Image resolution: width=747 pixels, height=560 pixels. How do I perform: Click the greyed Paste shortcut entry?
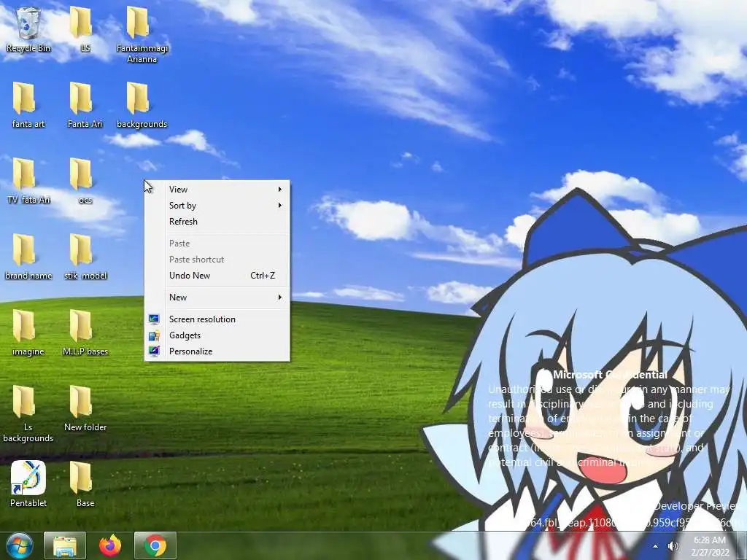217,260
